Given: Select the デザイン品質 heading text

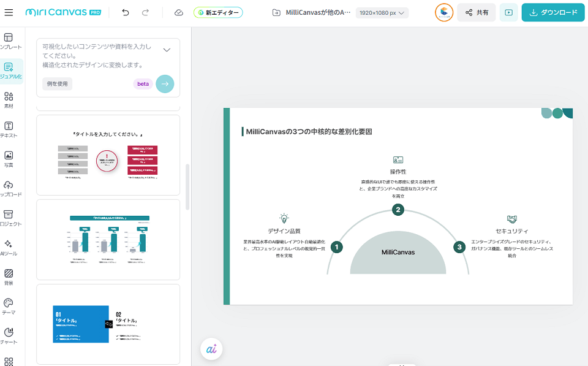Looking at the screenshot, I should point(284,231).
